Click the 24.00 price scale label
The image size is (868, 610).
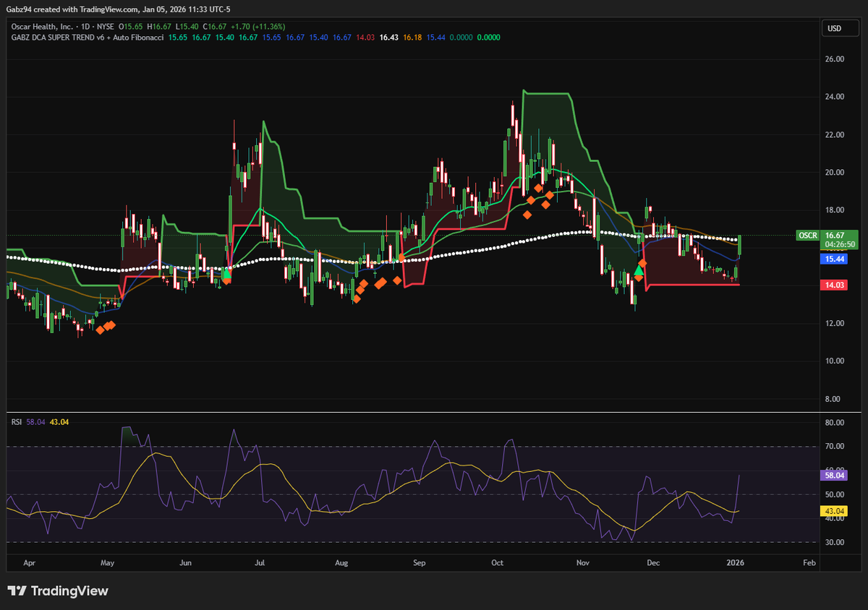point(835,97)
